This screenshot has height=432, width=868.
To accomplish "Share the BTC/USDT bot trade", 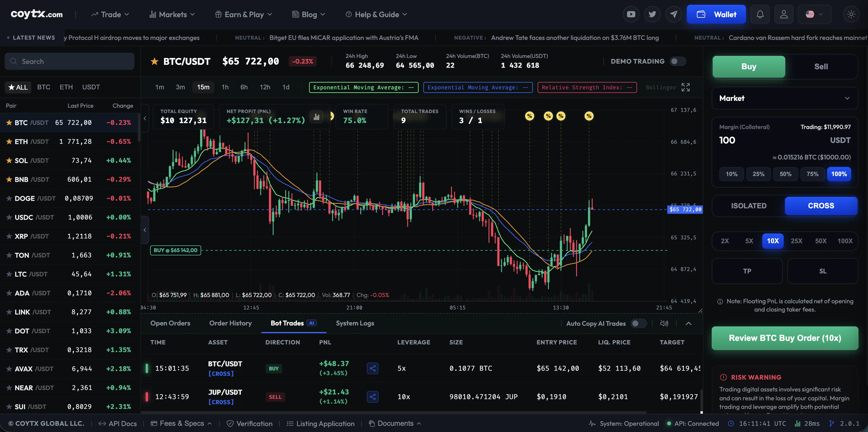I will click(372, 368).
